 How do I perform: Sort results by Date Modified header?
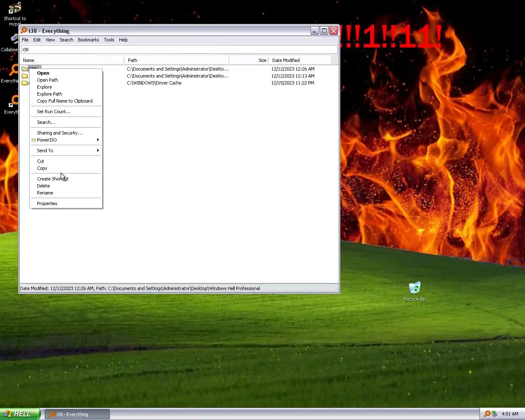pos(300,60)
